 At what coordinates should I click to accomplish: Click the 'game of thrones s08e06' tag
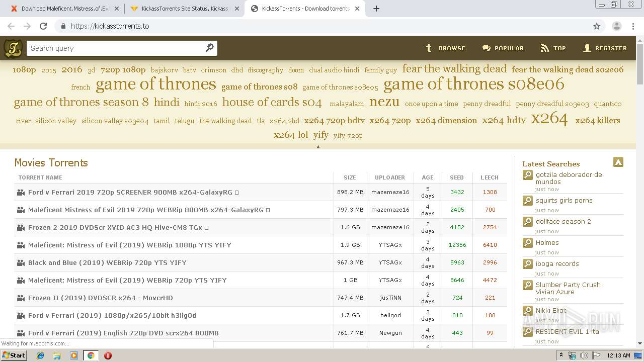coord(474,84)
